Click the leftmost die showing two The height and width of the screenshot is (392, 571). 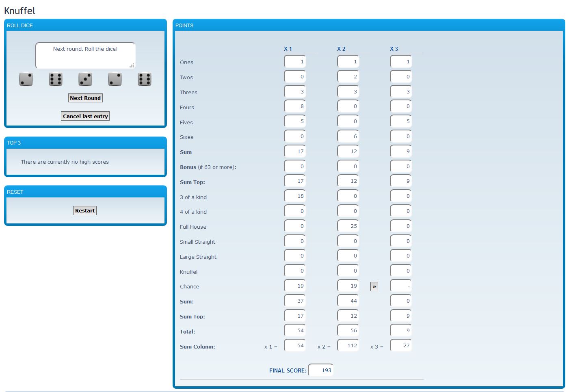[26, 79]
